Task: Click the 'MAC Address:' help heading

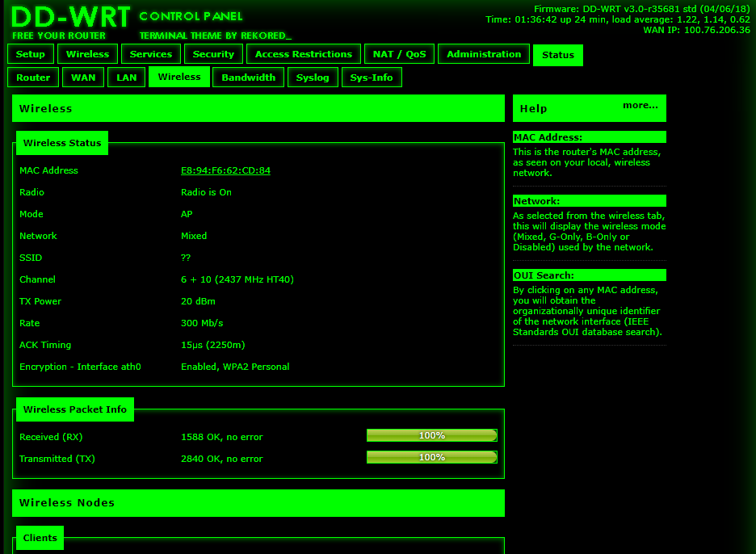Action: (x=589, y=137)
